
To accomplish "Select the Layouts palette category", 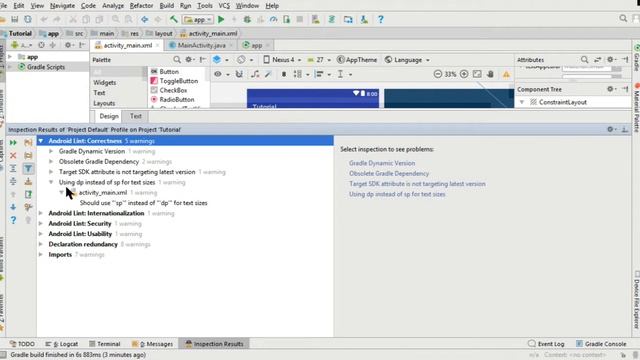I will click(104, 103).
